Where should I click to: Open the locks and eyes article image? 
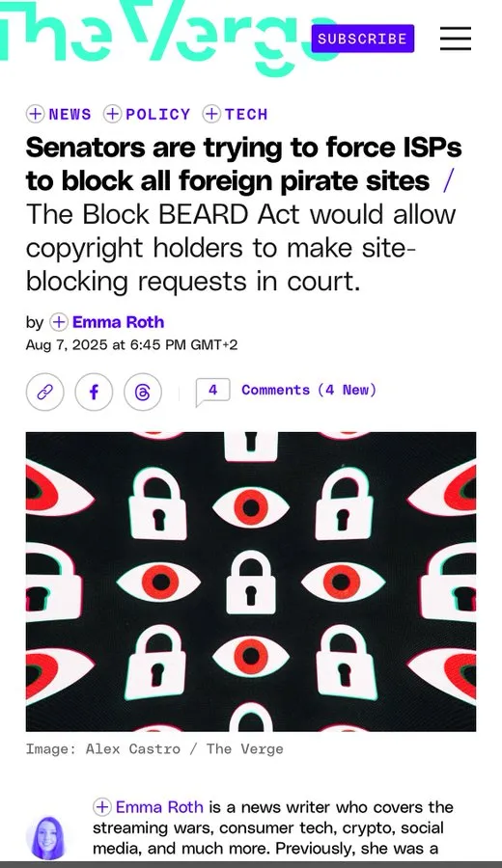[251, 582]
